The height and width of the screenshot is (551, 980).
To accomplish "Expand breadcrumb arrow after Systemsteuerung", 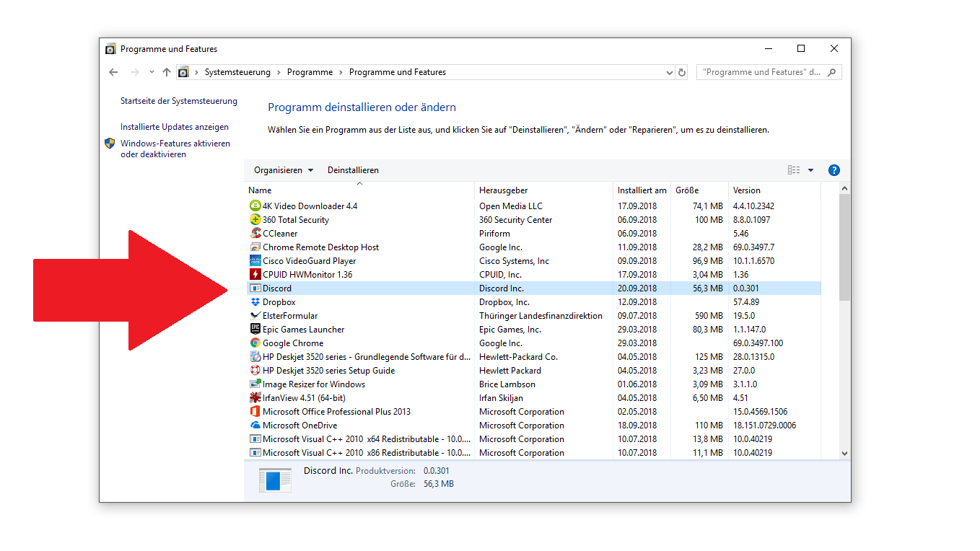I will tap(279, 72).
